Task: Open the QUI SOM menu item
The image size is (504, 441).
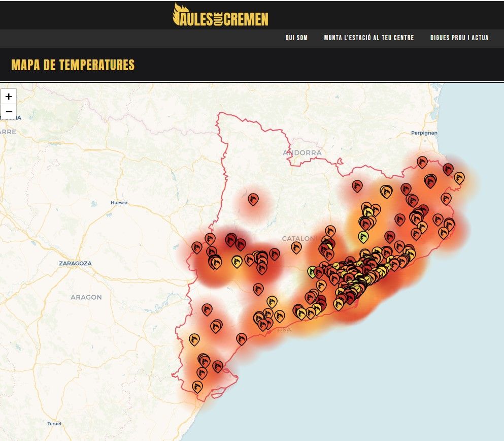Action: [x=296, y=38]
